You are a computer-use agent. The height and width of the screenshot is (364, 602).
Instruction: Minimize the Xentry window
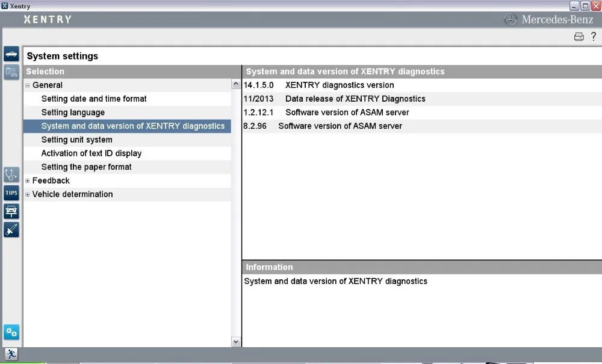pos(574,6)
